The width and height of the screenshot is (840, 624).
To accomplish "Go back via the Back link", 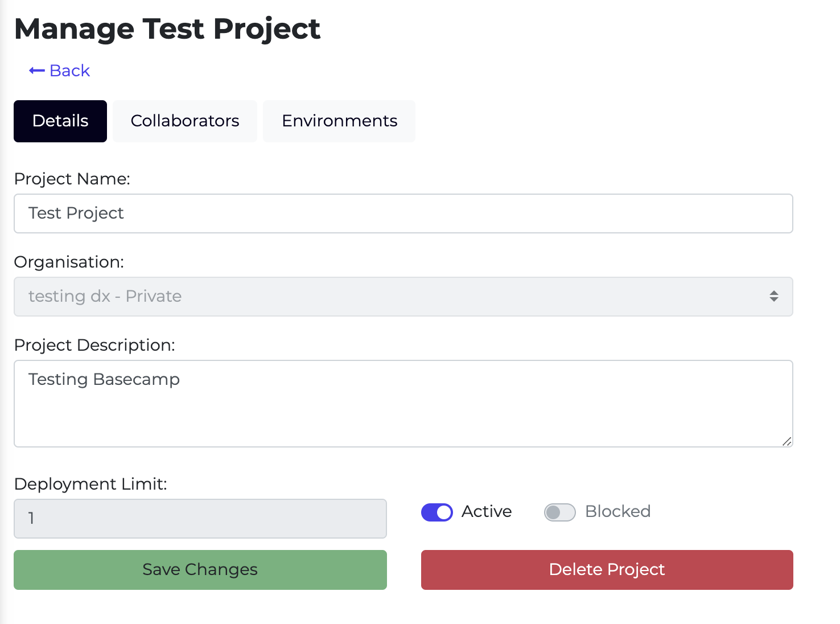I will coord(60,71).
